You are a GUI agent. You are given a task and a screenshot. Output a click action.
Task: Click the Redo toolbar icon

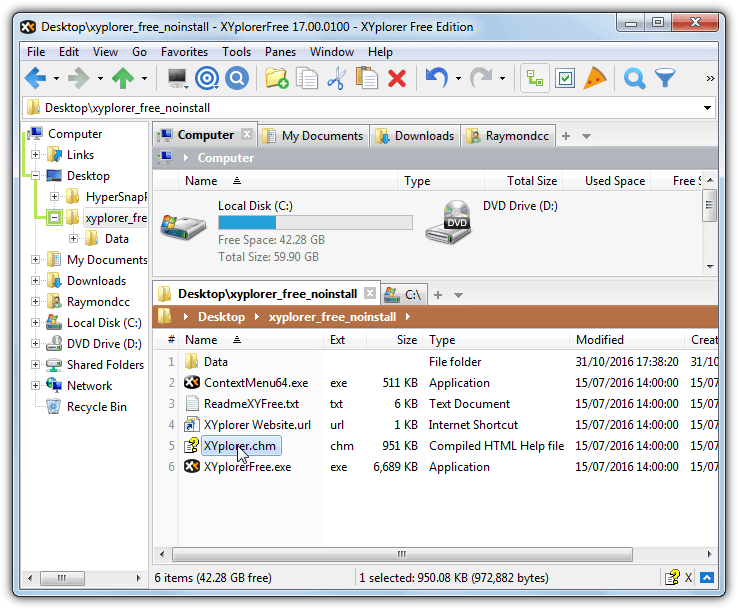481,78
